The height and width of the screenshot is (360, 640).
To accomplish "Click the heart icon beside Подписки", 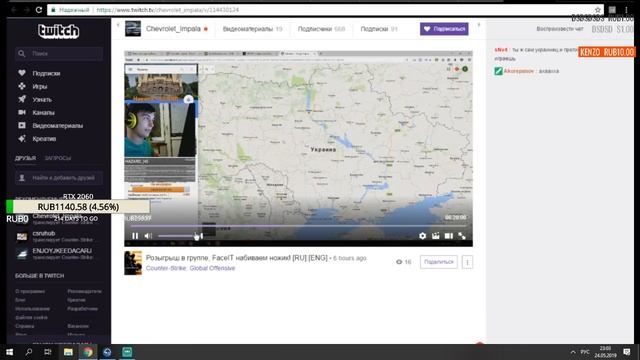I will 22,73.
